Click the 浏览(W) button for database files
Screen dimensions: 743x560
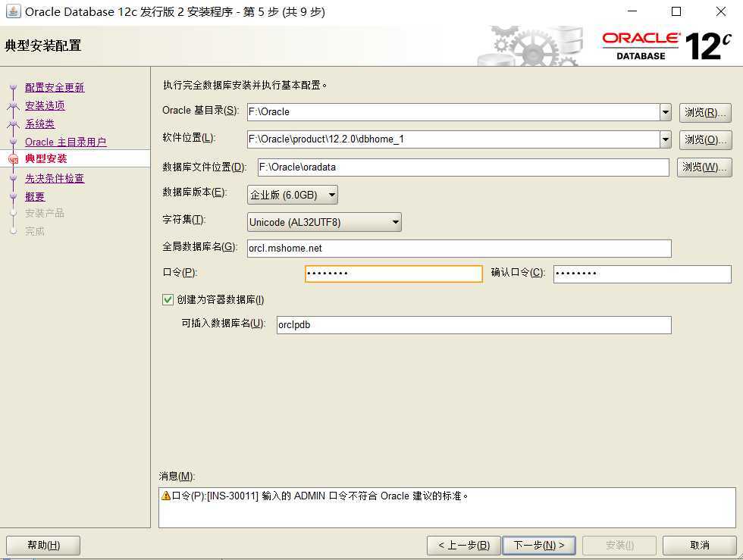point(704,167)
